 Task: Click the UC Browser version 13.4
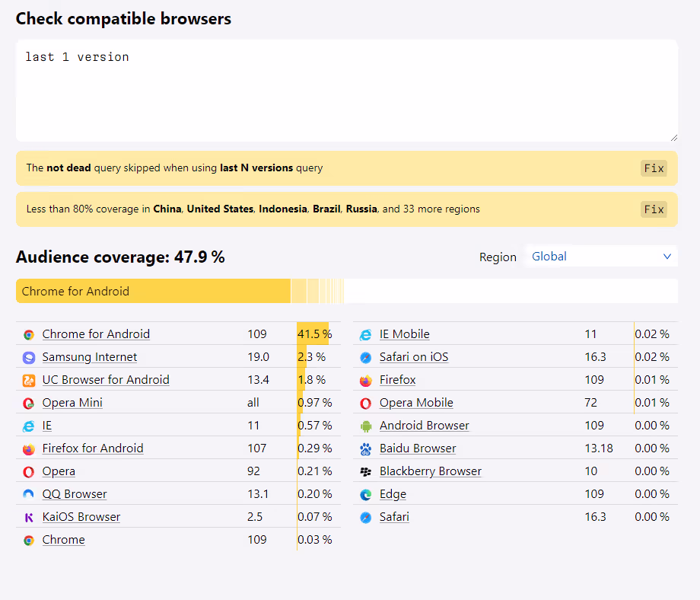(259, 380)
